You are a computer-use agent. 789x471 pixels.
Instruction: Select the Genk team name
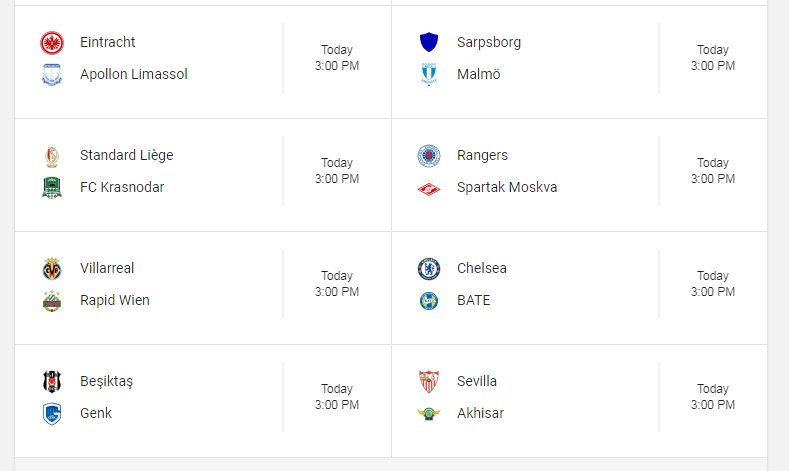[x=96, y=413]
